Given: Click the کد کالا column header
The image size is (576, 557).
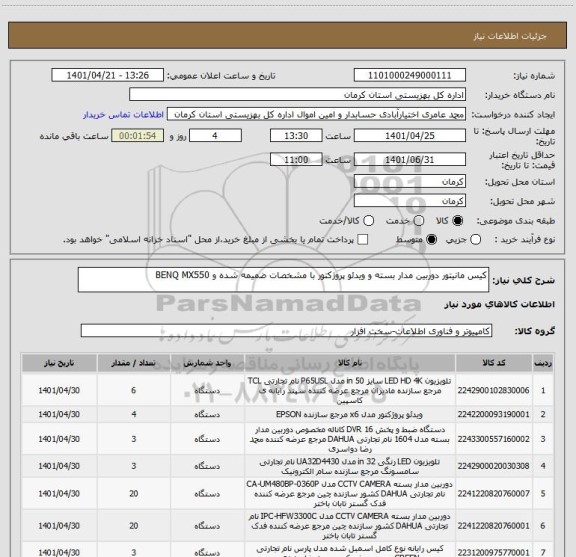Looking at the screenshot, I should pos(494,363).
